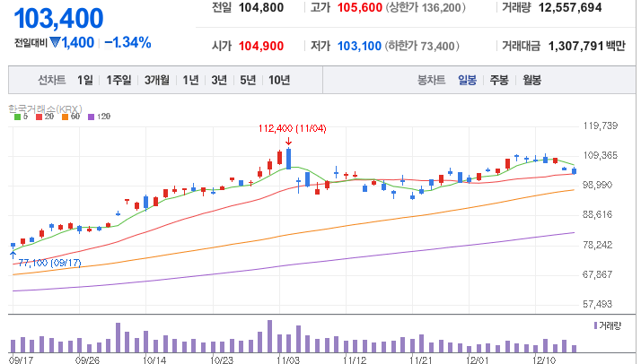The image size is (641, 364).
Task: Click the purple 120-day moving average swatch
Action: click(x=92, y=117)
